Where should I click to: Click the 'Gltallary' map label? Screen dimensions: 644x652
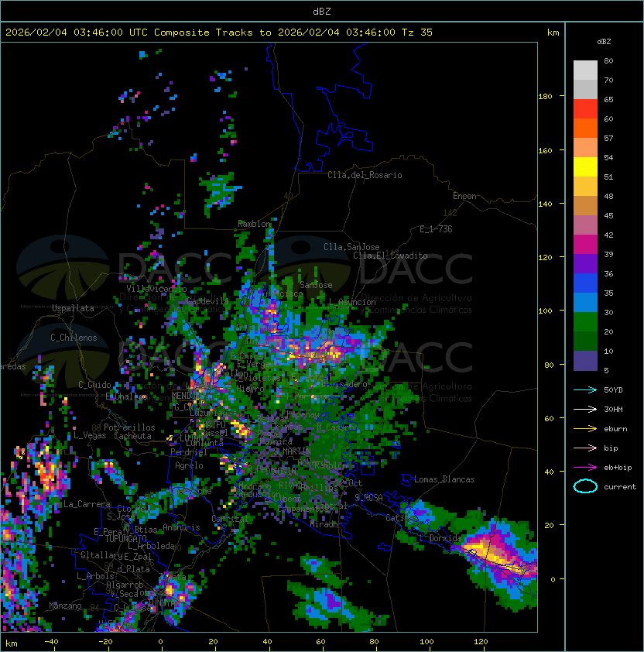(102, 555)
